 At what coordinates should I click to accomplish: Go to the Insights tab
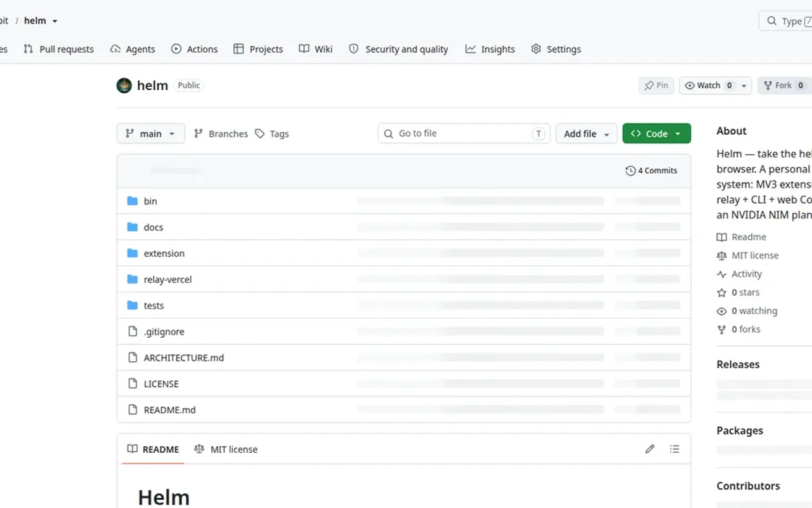point(490,49)
